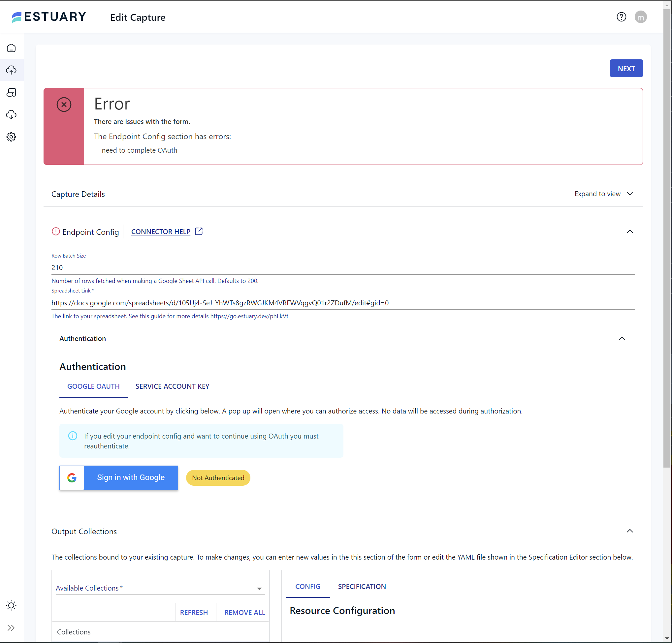This screenshot has width=672, height=643.
Task: Open the Captures cloud-upload sidebar icon
Action: tap(11, 70)
